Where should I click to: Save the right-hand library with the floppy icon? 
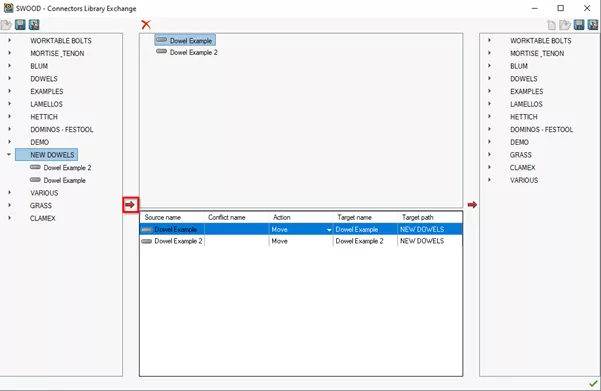(579, 25)
